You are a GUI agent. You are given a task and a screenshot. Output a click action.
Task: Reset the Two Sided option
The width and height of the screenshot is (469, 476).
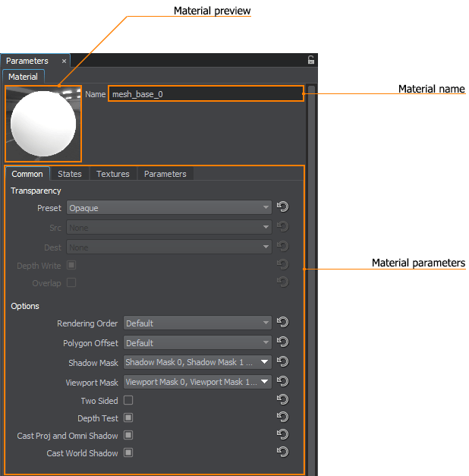tap(283, 400)
